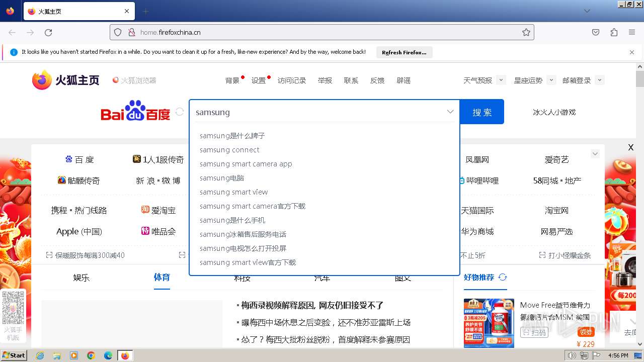Bookmark this page with the star icon
Image resolution: width=644 pixels, height=362 pixels.
[526, 32]
